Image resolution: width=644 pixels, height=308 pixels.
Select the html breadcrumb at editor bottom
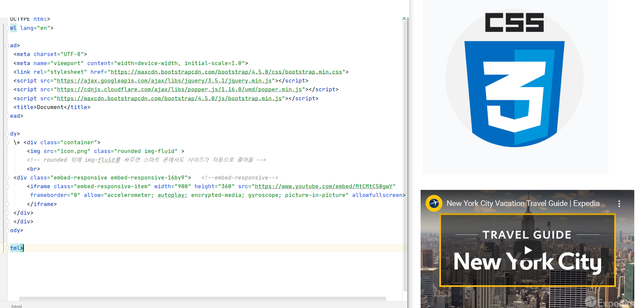point(16,306)
